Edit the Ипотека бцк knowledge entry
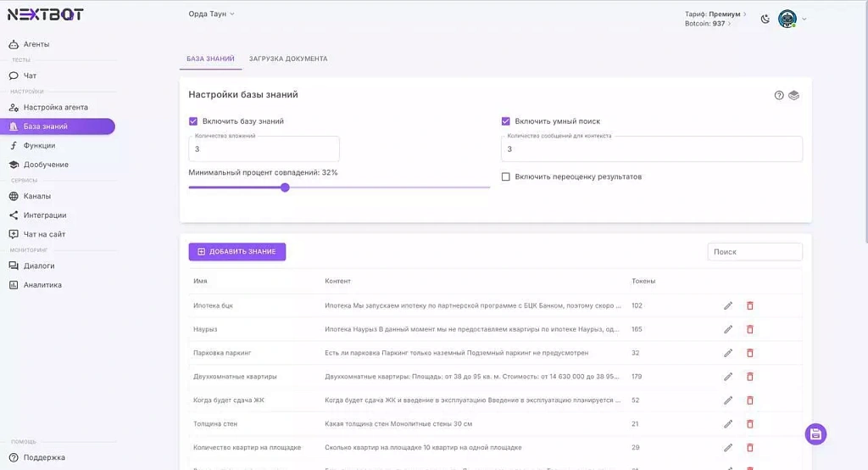This screenshot has width=868, height=470. click(728, 305)
